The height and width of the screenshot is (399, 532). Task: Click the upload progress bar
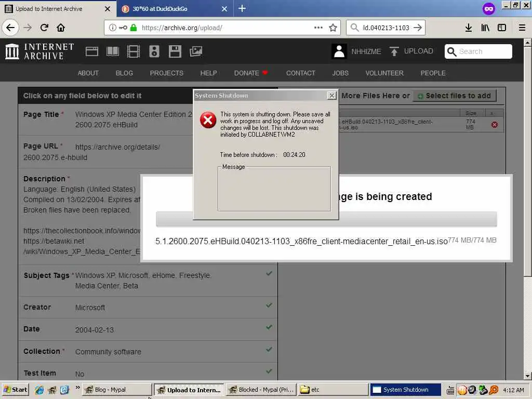pyautogui.click(x=326, y=219)
